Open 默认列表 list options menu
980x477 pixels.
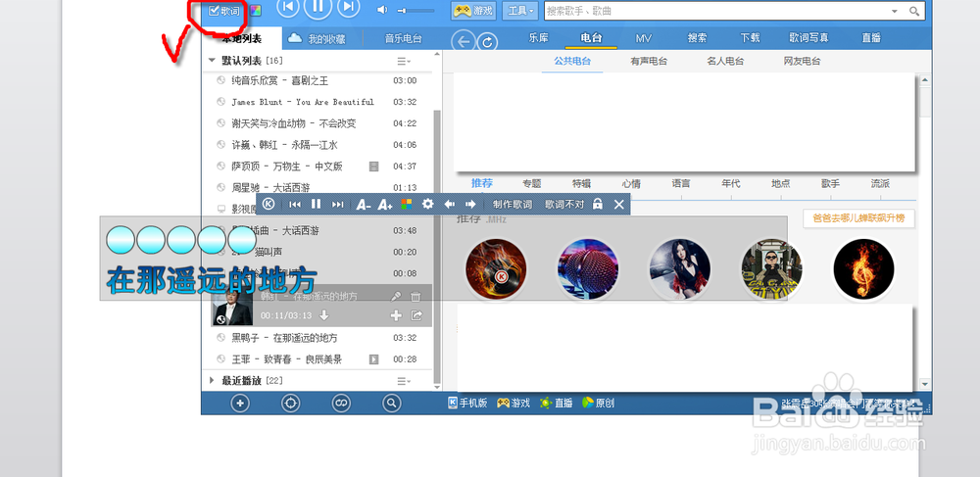[x=404, y=61]
